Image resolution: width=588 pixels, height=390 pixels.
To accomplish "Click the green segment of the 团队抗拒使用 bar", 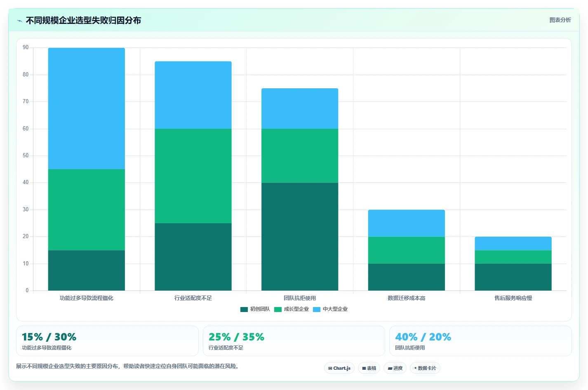I will (300, 156).
